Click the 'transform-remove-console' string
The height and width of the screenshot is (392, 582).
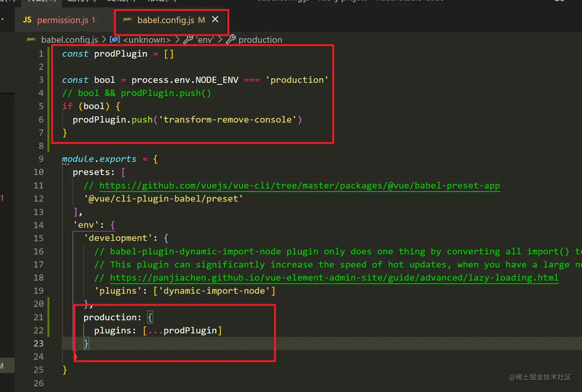[228, 120]
